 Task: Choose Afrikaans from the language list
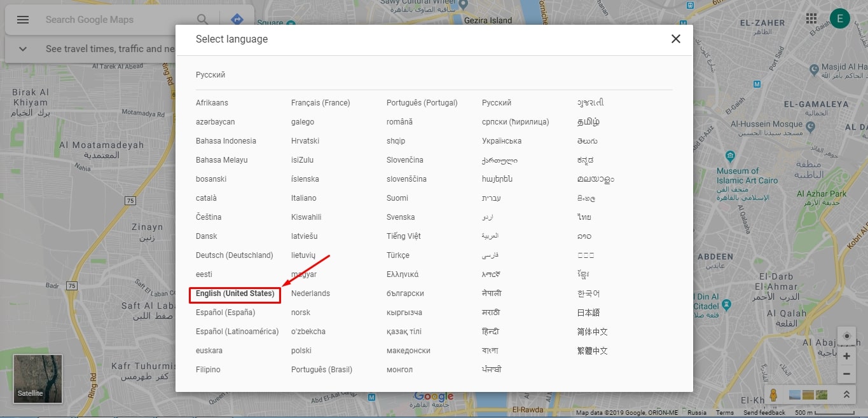pyautogui.click(x=212, y=103)
